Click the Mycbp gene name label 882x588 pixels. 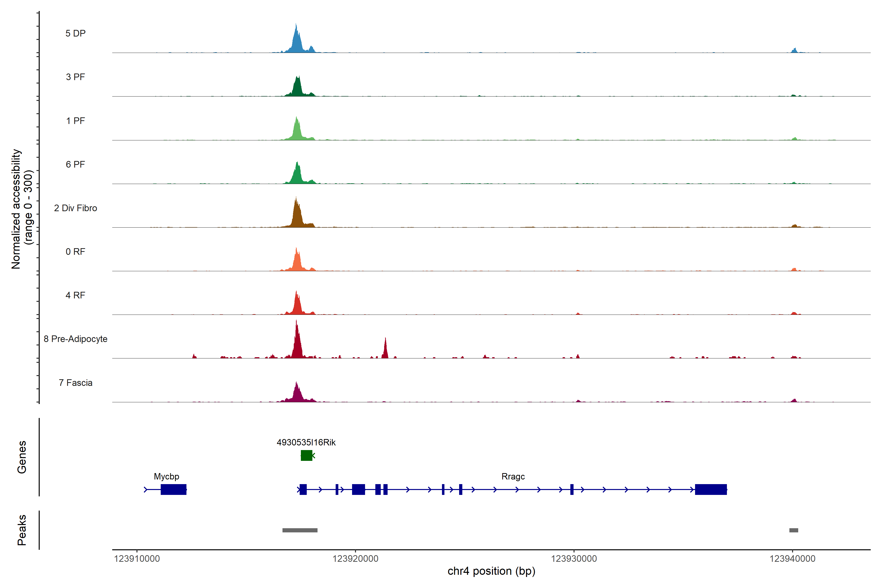[167, 477]
